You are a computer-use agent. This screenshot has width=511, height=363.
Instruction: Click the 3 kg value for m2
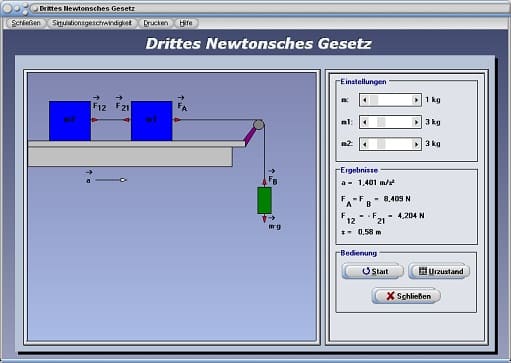pyautogui.click(x=433, y=144)
